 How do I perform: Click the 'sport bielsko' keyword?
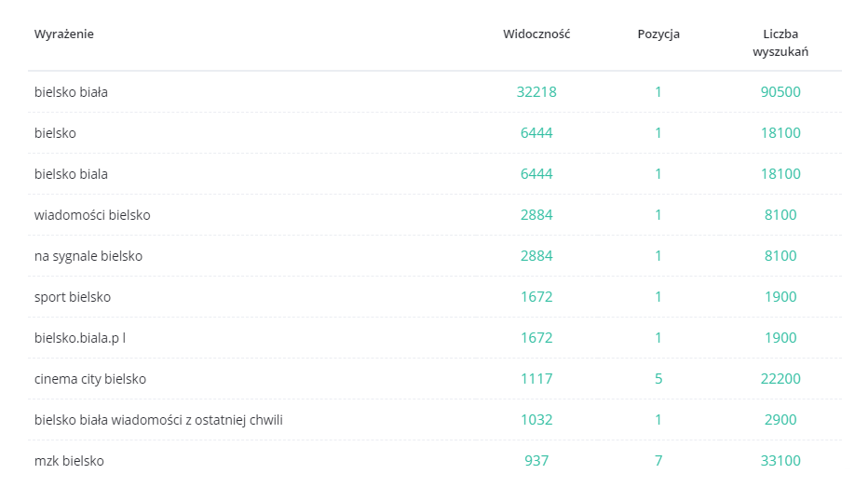73,297
